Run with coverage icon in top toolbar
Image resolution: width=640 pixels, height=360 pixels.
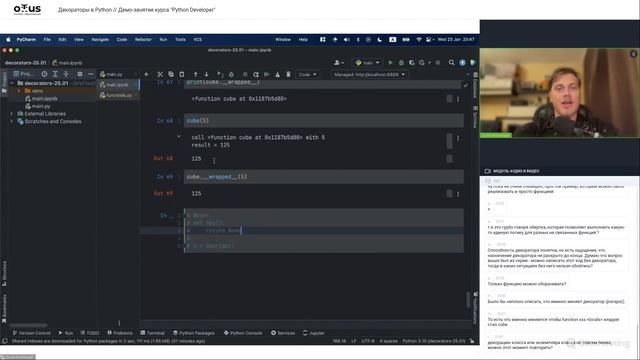tap(411, 62)
